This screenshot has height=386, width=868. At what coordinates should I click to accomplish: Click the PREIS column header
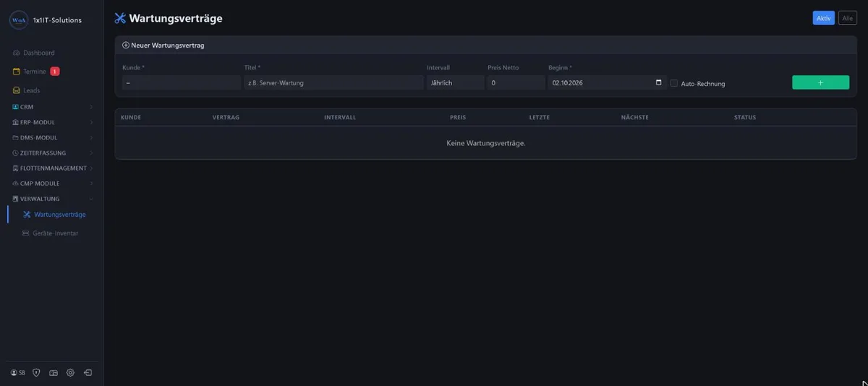[458, 117]
